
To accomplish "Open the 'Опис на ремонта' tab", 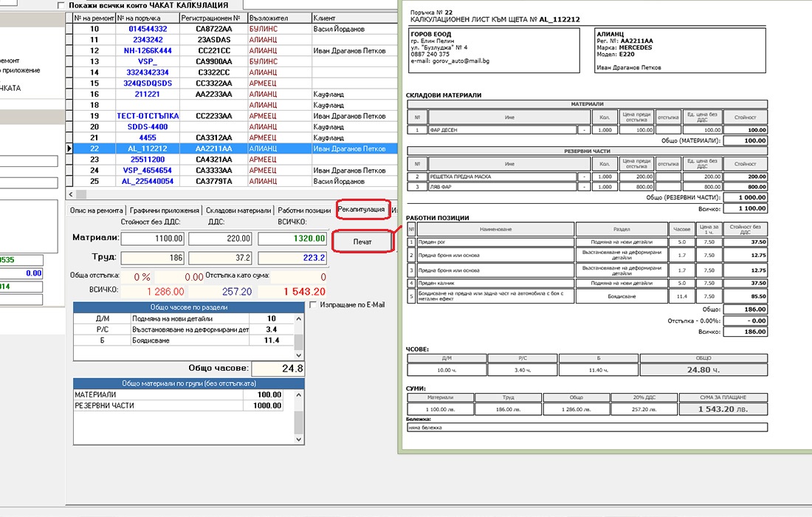I will (x=97, y=210).
